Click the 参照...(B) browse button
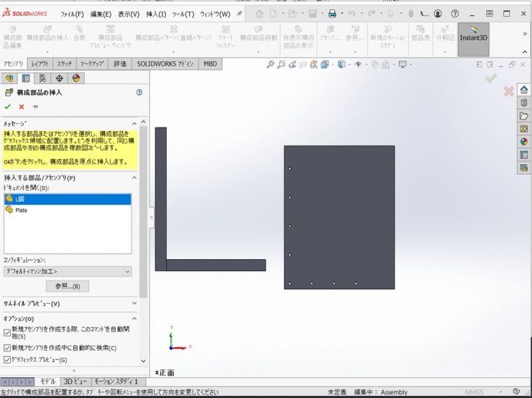This screenshot has width=532, height=398. pos(67,286)
